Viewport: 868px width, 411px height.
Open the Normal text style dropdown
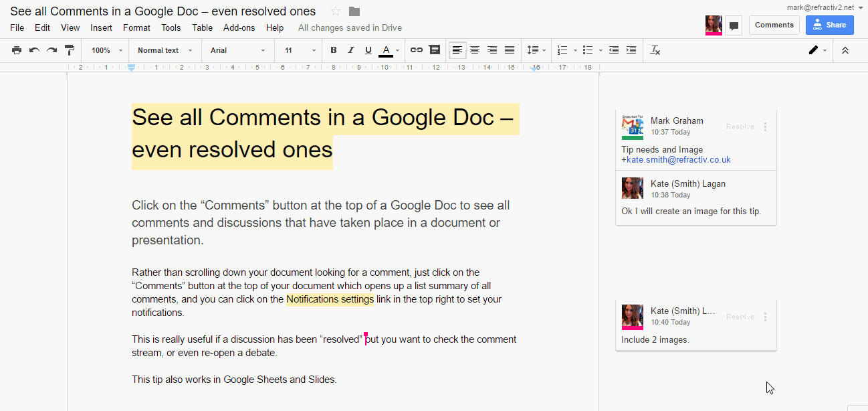165,50
